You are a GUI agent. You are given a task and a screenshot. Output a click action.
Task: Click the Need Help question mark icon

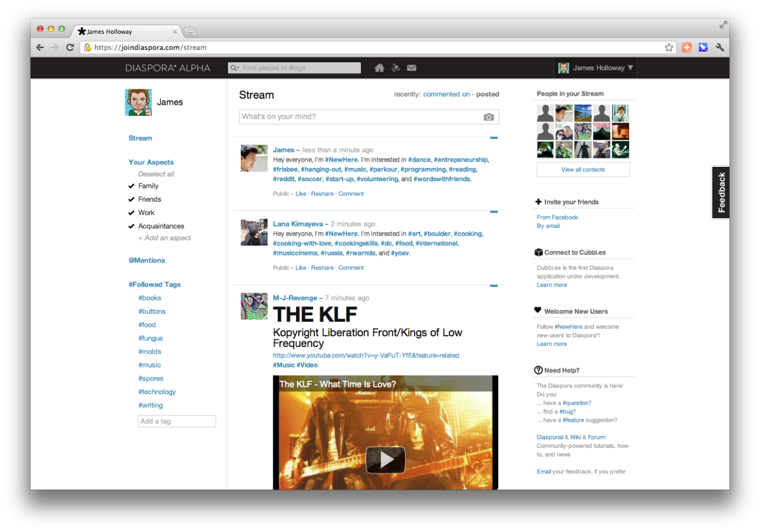tap(538, 370)
